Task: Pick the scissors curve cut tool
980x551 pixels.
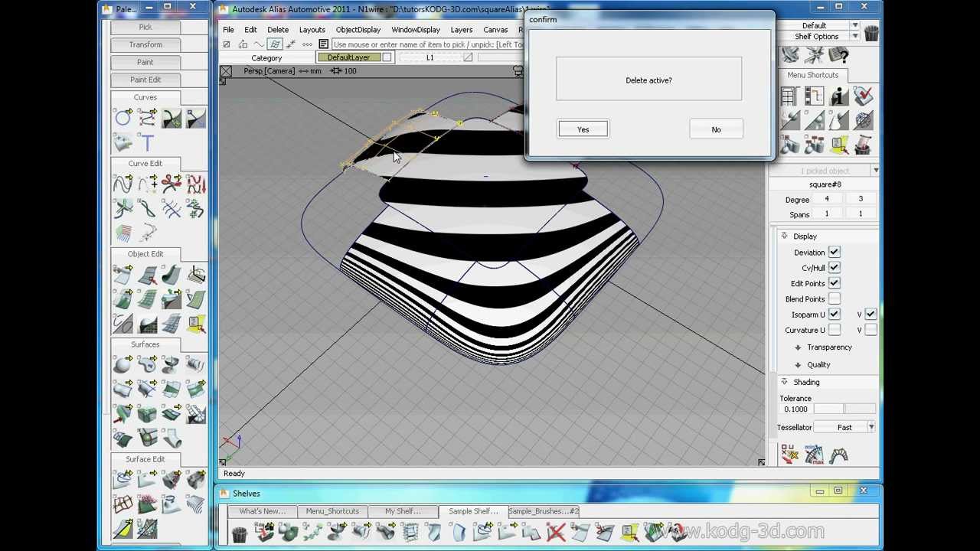Action: [x=171, y=184]
